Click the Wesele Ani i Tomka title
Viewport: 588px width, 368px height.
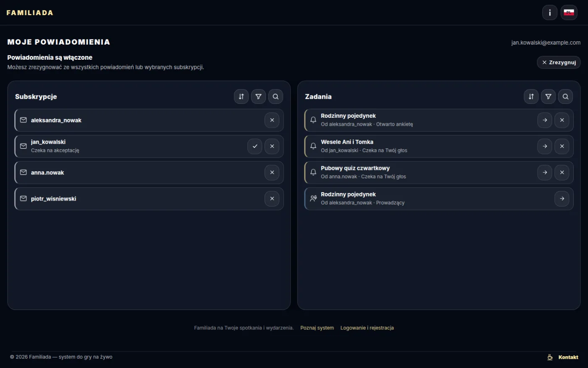[x=347, y=142]
